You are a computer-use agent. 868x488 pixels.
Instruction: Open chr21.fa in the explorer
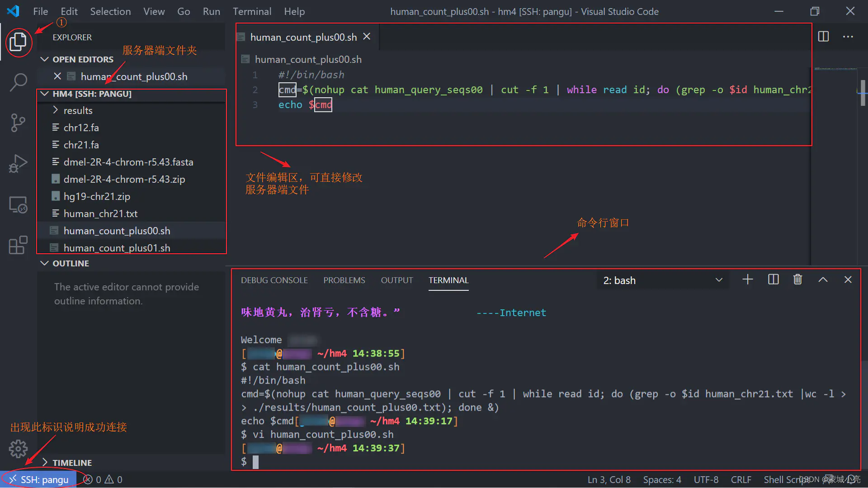coord(81,145)
